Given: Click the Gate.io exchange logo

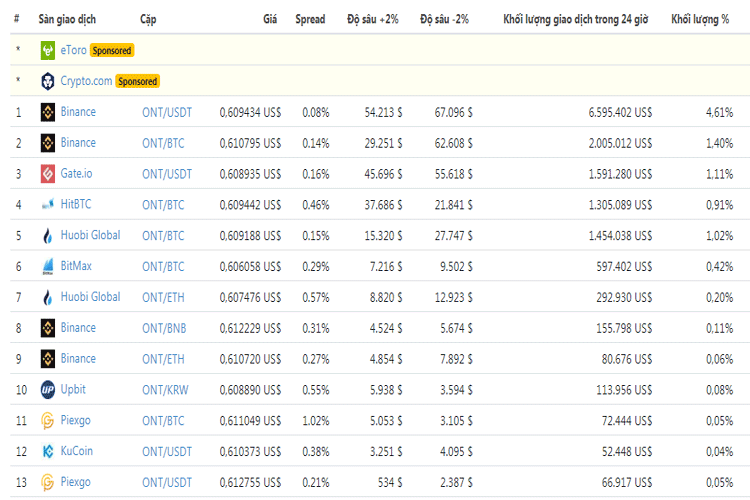Looking at the screenshot, I should coord(48,174).
